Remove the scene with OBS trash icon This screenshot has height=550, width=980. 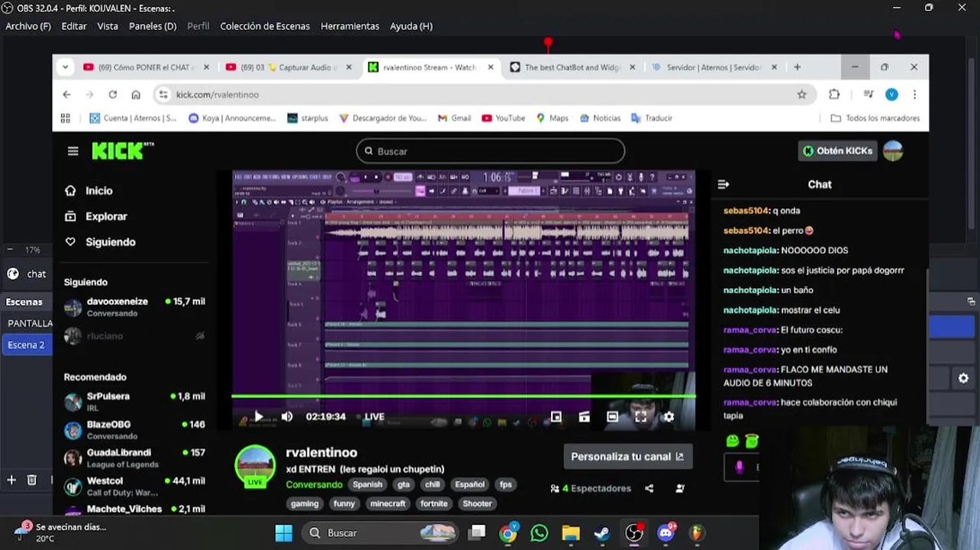(32, 480)
